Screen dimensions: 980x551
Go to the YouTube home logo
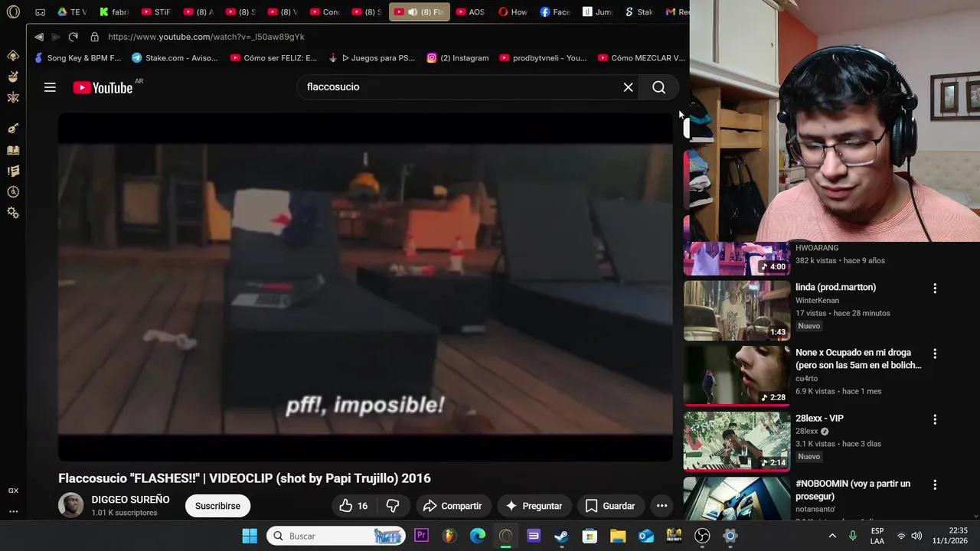point(103,87)
